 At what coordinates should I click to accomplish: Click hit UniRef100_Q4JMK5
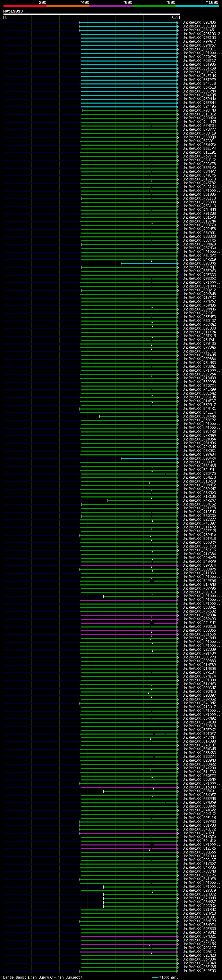(199, 122)
